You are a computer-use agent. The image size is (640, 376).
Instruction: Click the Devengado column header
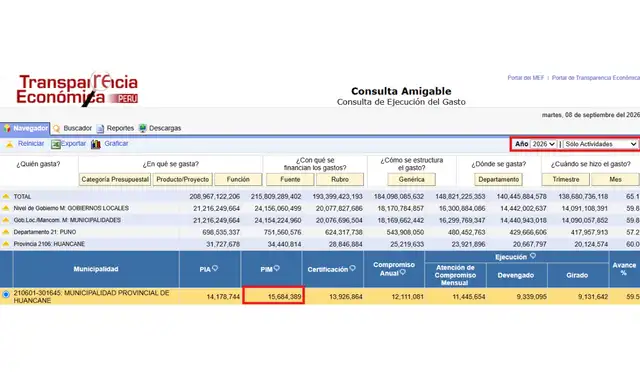click(516, 275)
